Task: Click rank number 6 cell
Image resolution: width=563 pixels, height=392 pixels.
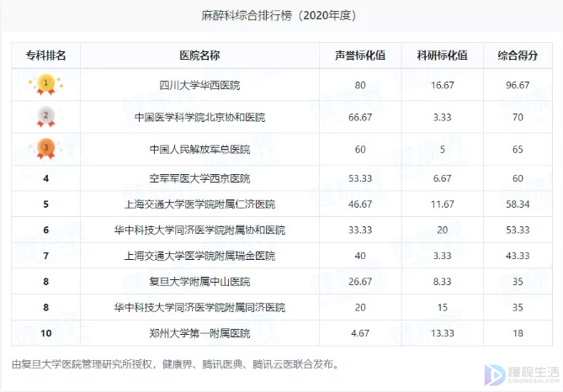Action: click(46, 230)
